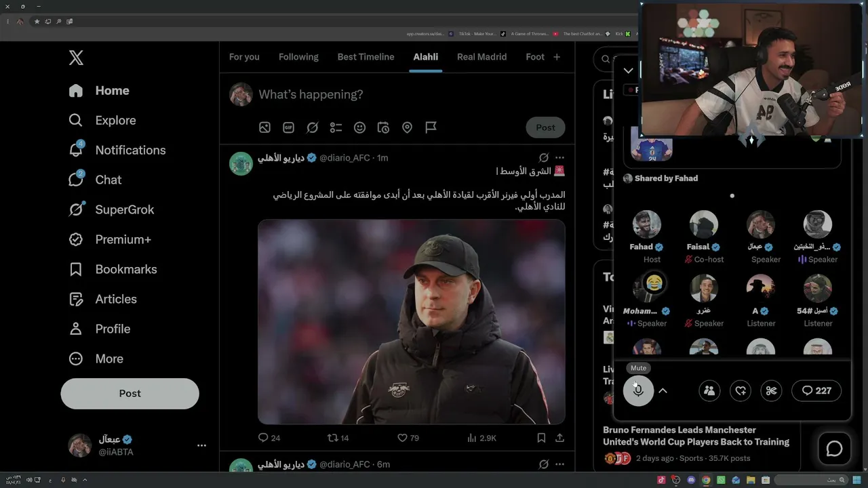
Task: Open Discord from the Windows taskbar
Action: 691,480
